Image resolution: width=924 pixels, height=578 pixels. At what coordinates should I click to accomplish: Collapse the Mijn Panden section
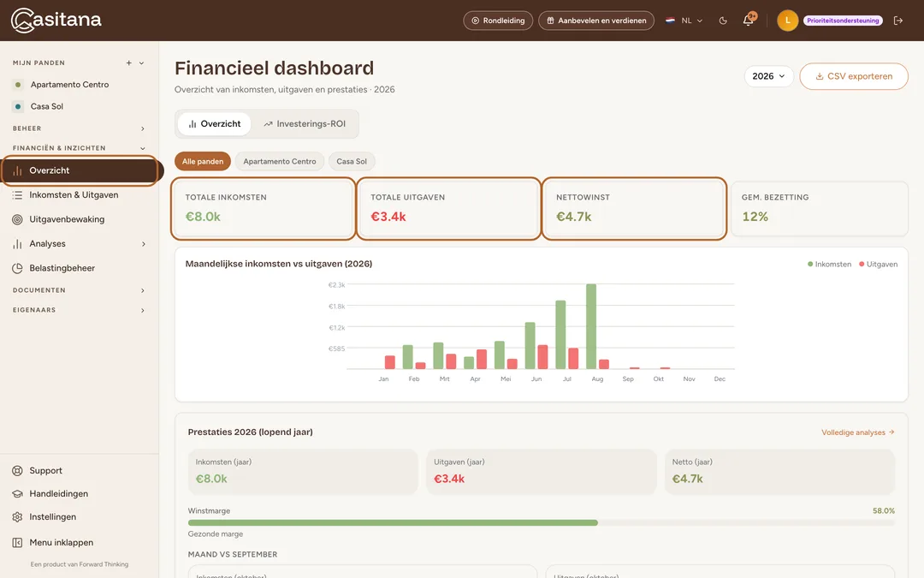141,63
